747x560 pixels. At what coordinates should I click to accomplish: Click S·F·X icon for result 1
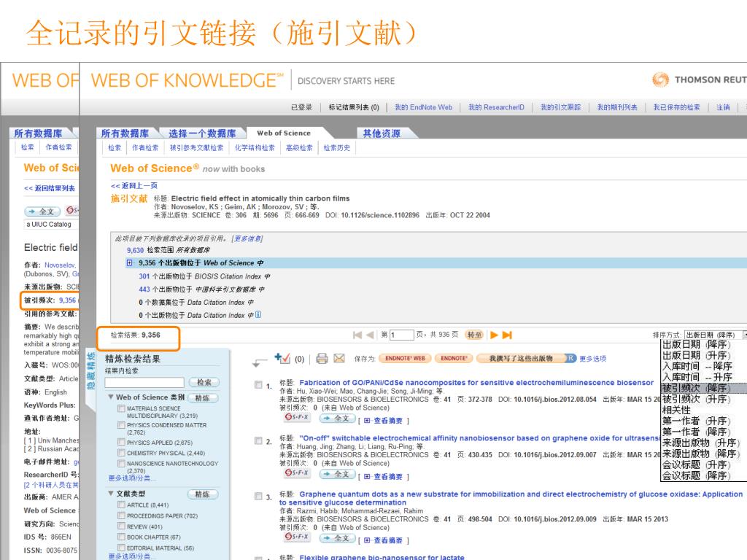(297, 417)
